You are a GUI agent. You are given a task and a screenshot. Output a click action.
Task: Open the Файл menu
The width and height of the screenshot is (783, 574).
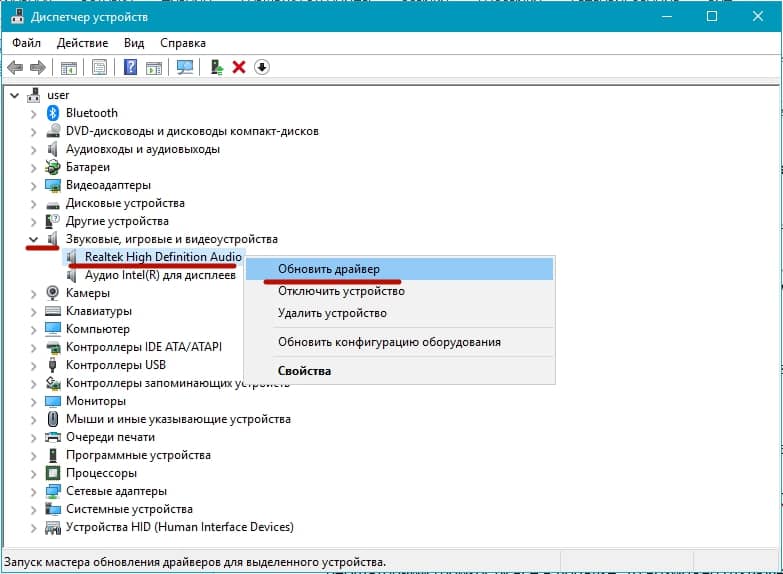(26, 43)
